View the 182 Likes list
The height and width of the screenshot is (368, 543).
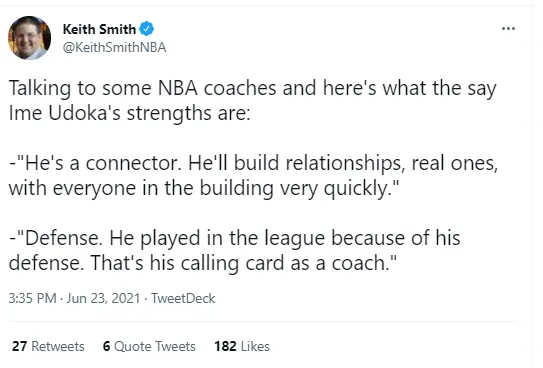click(242, 346)
